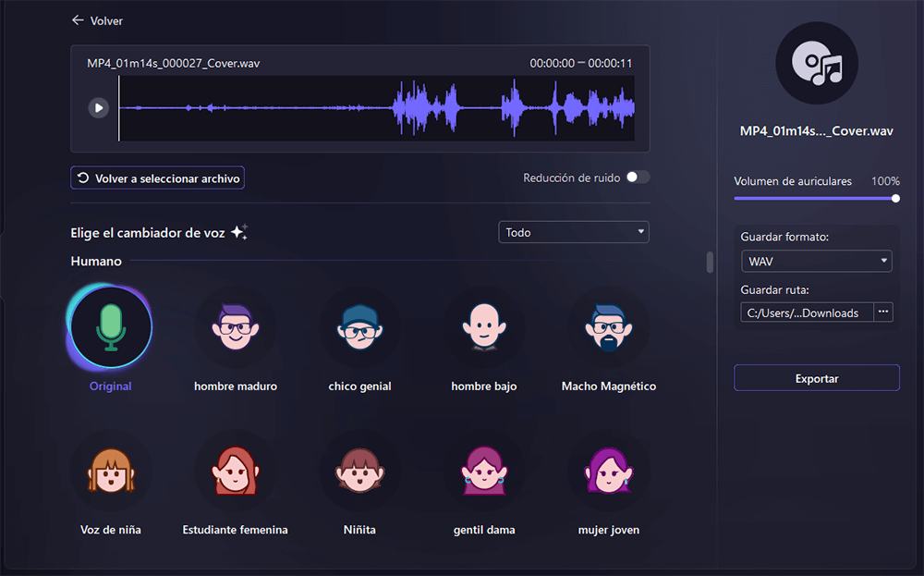Expand the Guardar formato WAV dropdown
Screen dimensions: 924x576
coord(816,262)
